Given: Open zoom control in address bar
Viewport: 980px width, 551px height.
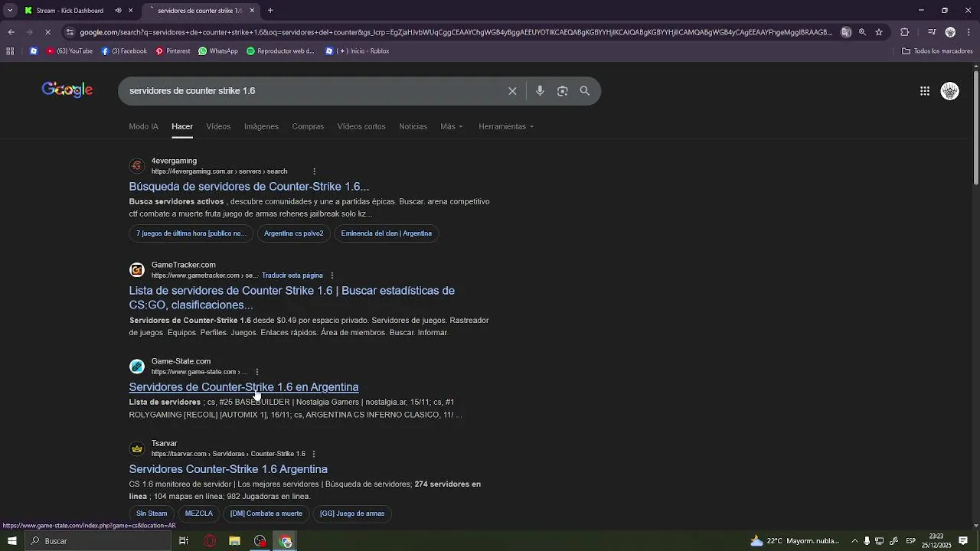Looking at the screenshot, I should pyautogui.click(x=862, y=32).
